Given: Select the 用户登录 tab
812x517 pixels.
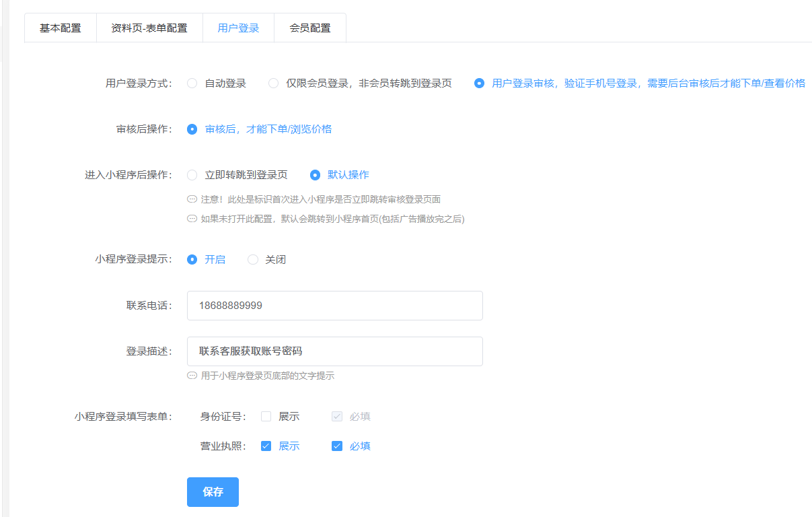Looking at the screenshot, I should click(238, 28).
